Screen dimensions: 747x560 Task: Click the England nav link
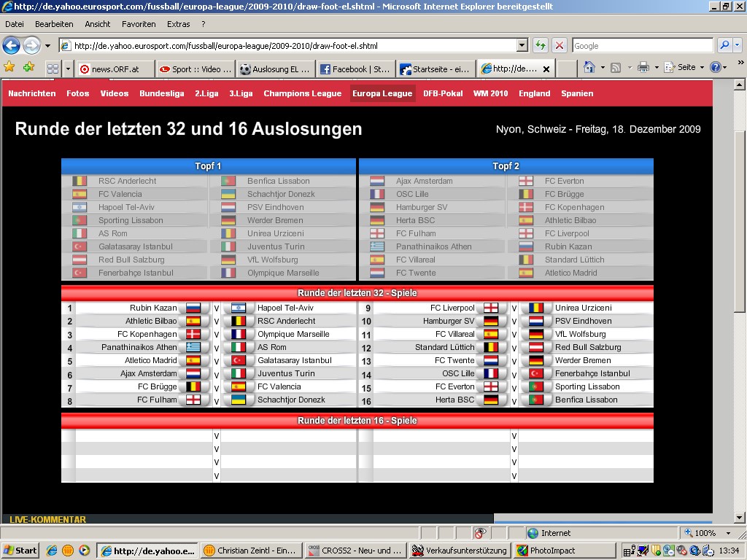535,93
